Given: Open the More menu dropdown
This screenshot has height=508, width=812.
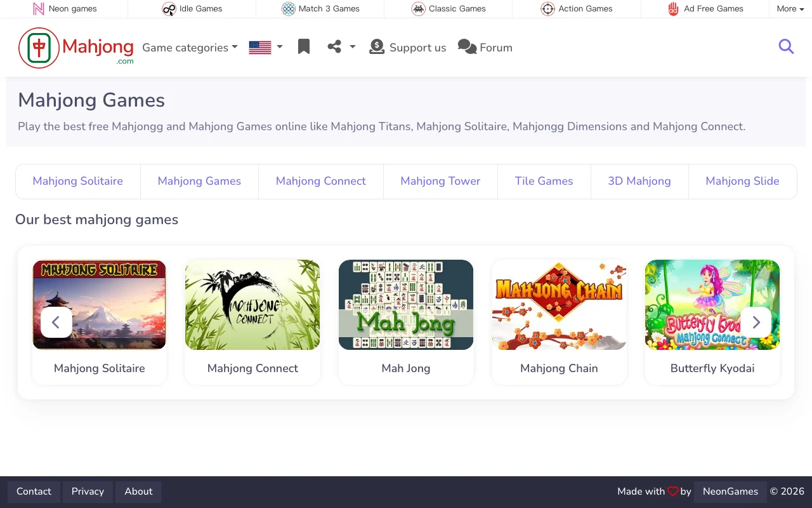Looking at the screenshot, I should [790, 9].
